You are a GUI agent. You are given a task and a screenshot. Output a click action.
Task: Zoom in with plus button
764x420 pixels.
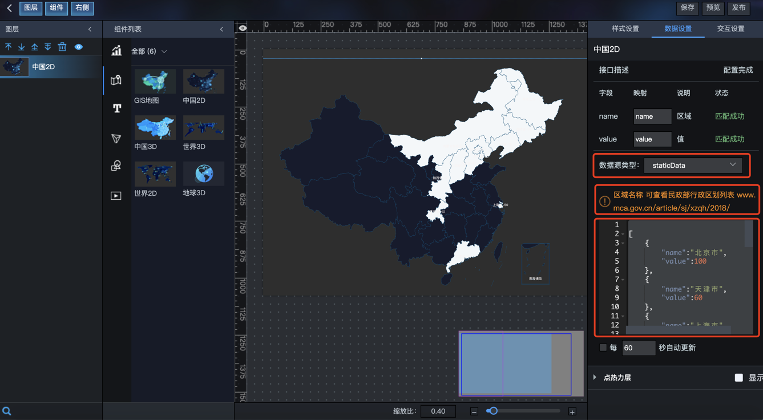[572, 411]
